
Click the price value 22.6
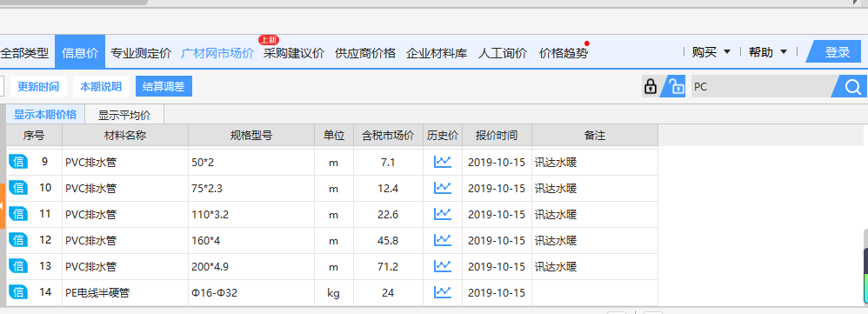[388, 214]
